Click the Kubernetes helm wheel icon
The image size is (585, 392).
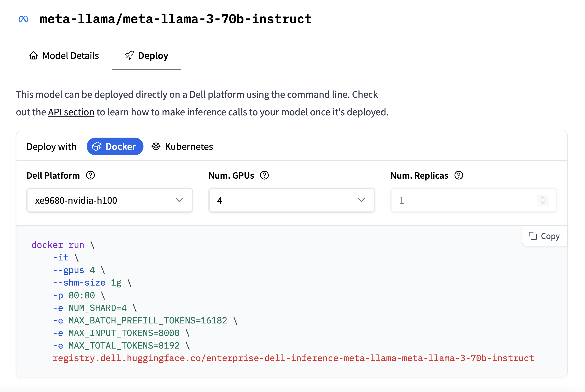click(x=156, y=147)
